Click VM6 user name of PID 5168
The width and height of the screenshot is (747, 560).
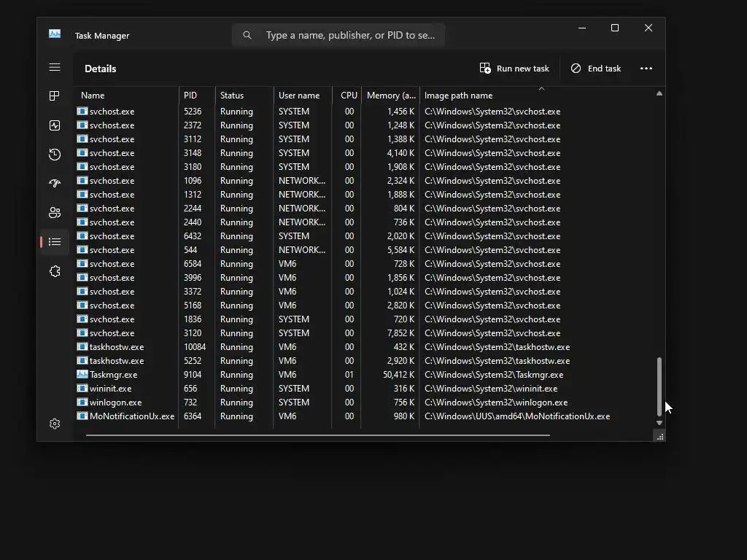287,306
